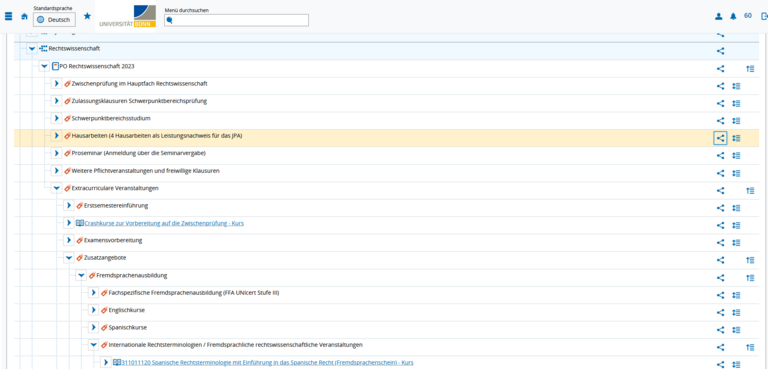The image size is (768, 369).
Task: Share the Zulassungsklausuren Schwerpunktbereichsprüfung row
Action: [x=720, y=103]
